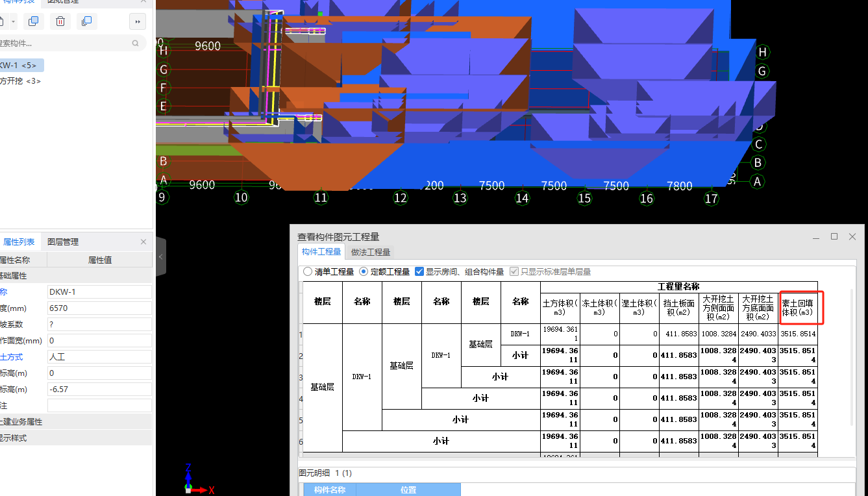Click the 位置 column header in 图元明细
Screen dimensions: 868x496
(x=408, y=490)
